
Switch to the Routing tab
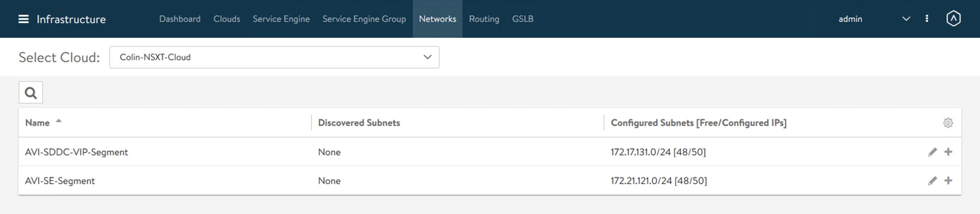484,19
